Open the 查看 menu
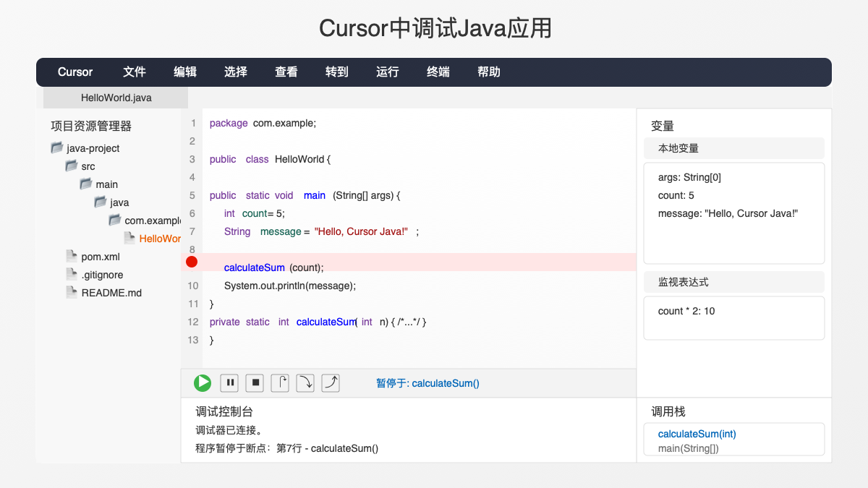The width and height of the screenshot is (868, 488). point(286,72)
